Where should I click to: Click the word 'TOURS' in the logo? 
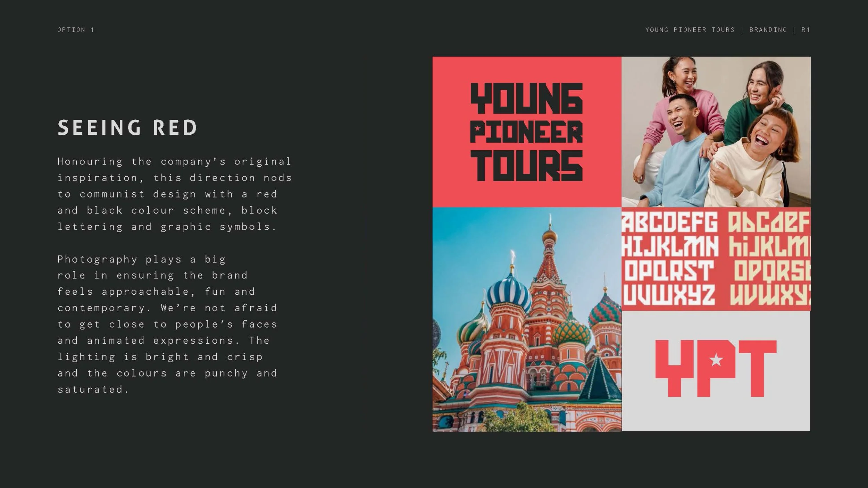527,166
